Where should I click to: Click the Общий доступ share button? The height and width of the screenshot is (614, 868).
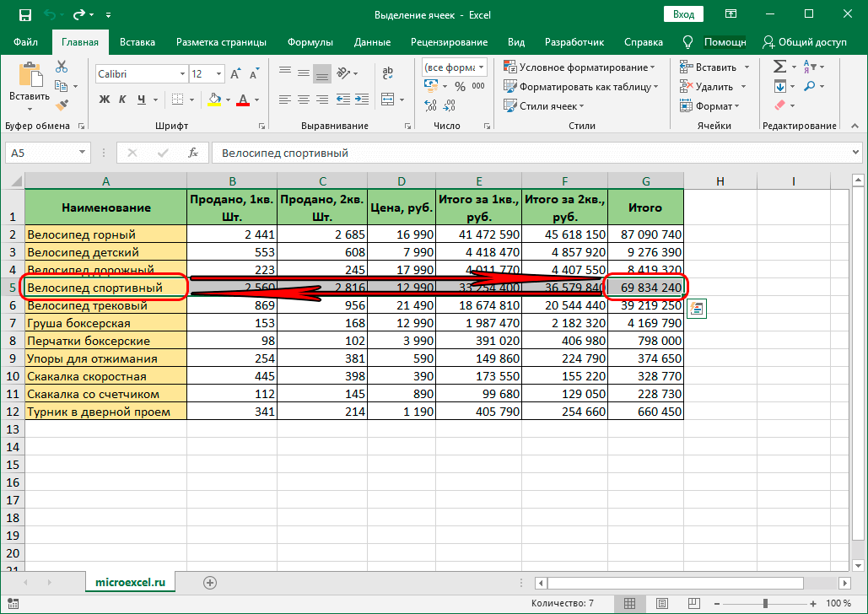tap(805, 42)
